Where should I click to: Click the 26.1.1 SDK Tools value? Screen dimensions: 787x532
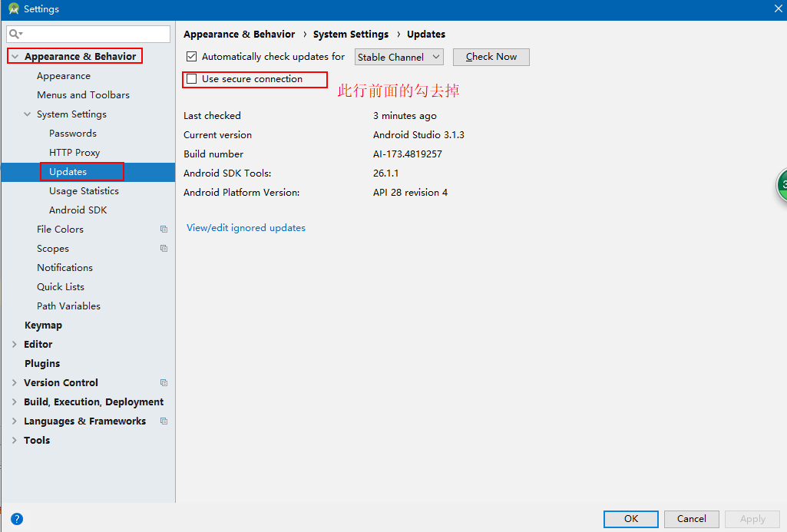pyautogui.click(x=386, y=173)
